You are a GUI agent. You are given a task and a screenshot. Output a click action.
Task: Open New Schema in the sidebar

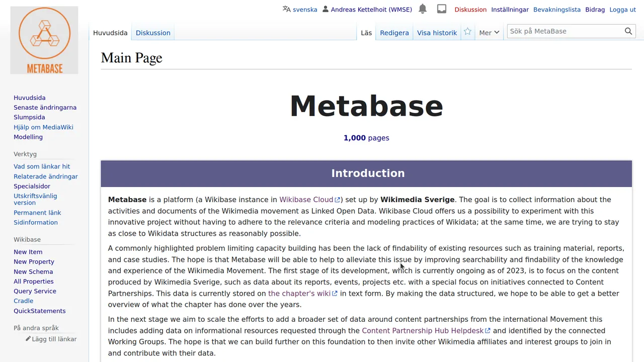click(33, 271)
